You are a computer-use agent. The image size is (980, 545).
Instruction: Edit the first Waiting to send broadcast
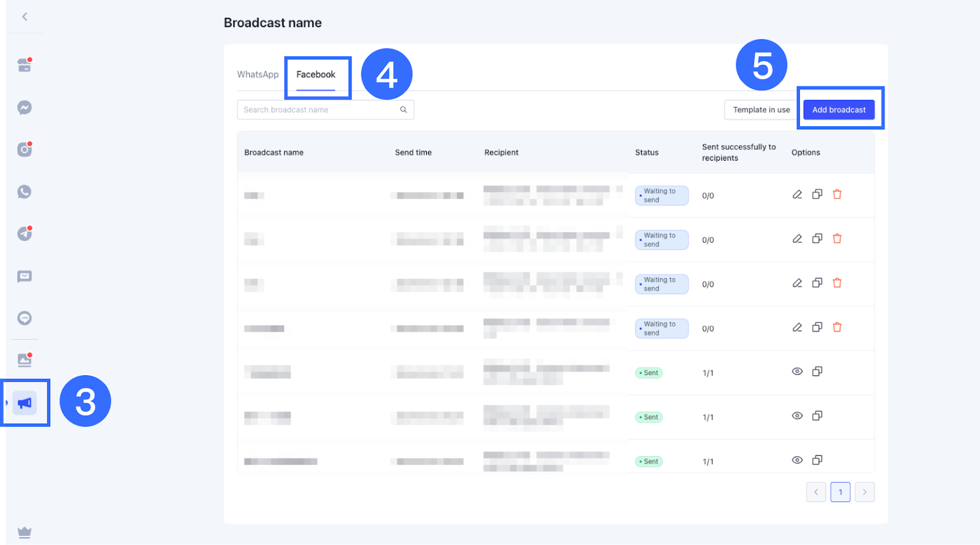point(797,194)
